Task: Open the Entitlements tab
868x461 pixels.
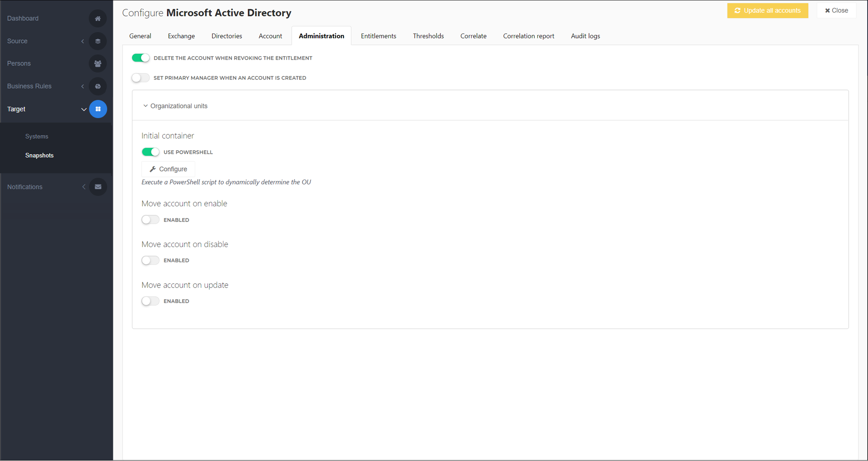Action: pyautogui.click(x=378, y=36)
